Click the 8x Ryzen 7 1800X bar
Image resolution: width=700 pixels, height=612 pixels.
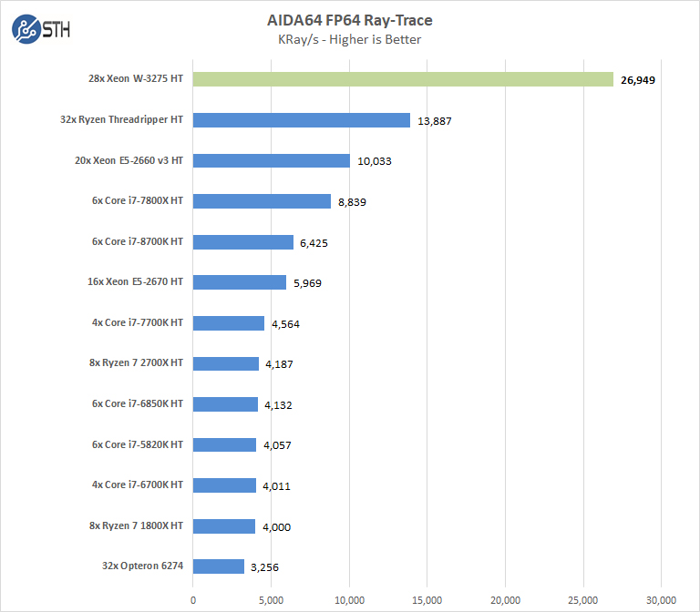pos(224,526)
